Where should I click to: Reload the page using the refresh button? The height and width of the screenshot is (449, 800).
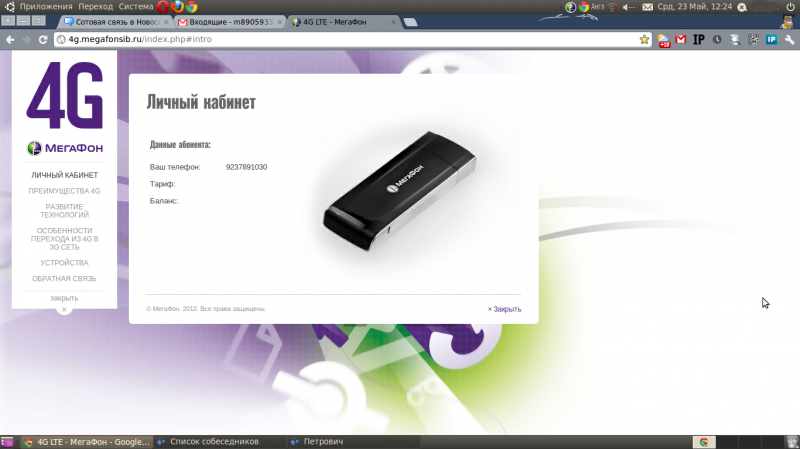[43, 39]
